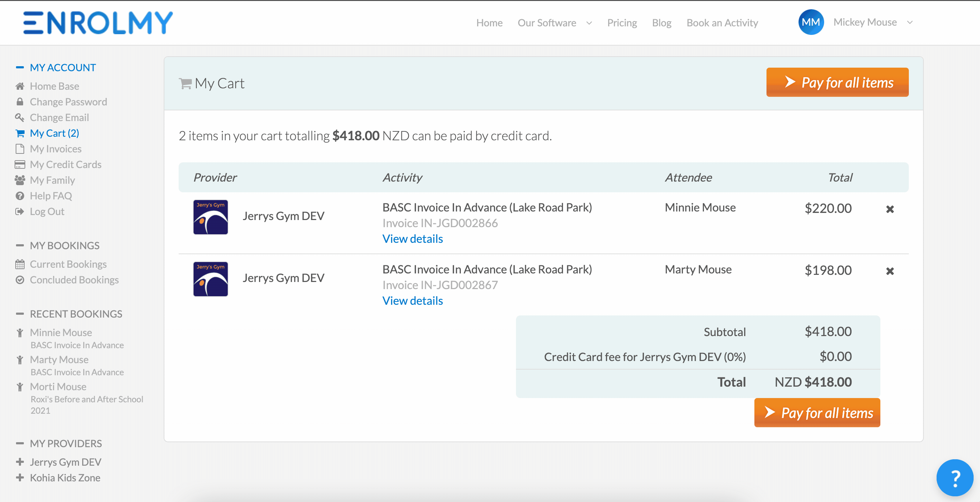Open the Home Base house icon

coord(20,86)
